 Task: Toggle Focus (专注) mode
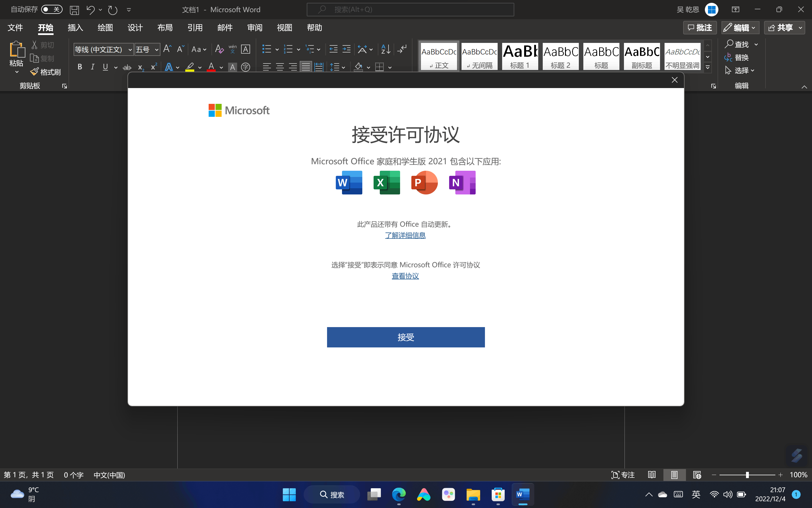[x=623, y=475]
